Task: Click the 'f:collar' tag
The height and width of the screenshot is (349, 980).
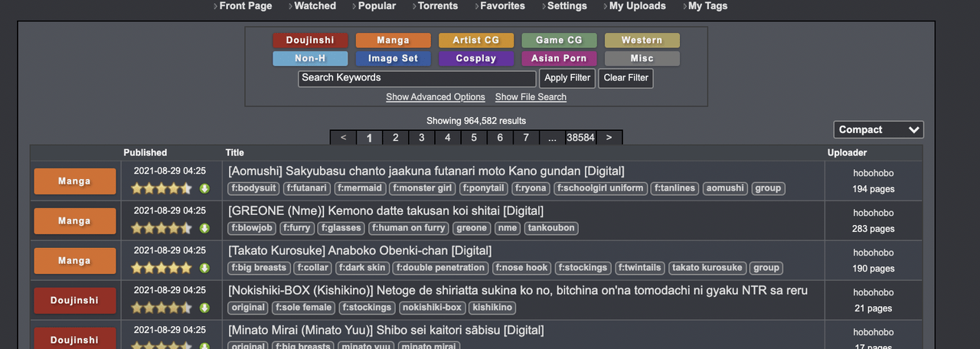Action: click(313, 268)
